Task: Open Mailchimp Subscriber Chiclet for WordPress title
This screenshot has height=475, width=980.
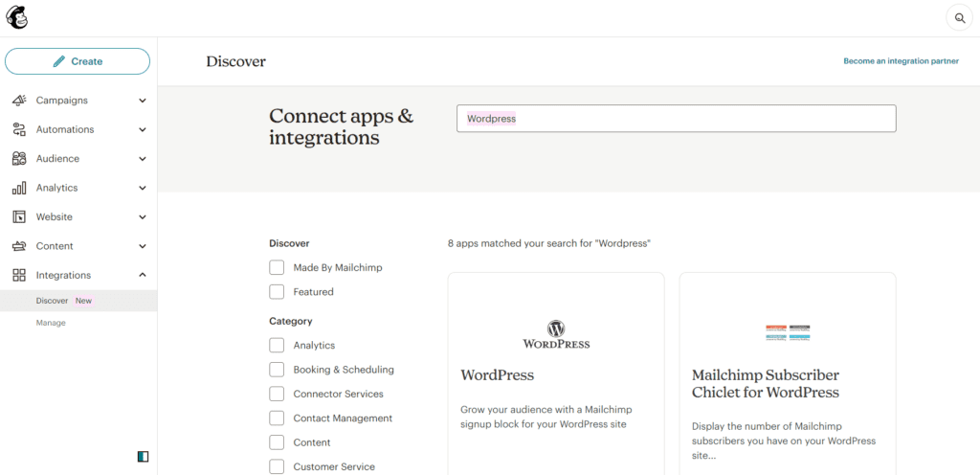Action: pos(766,384)
